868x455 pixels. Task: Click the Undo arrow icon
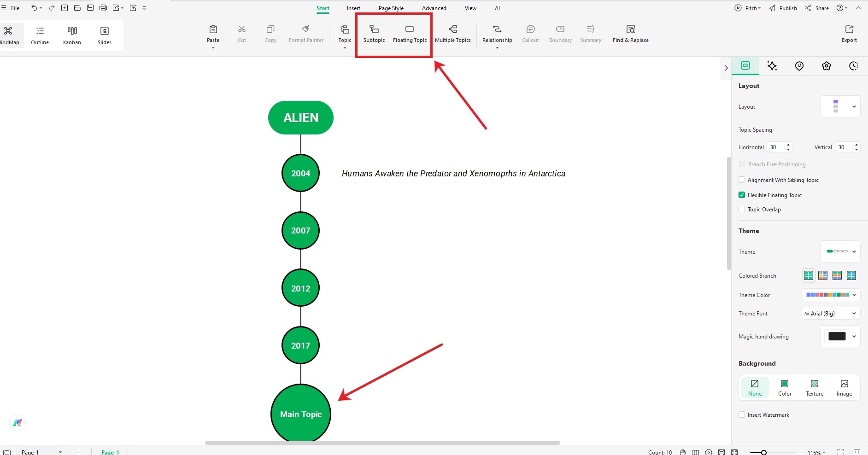click(34, 8)
